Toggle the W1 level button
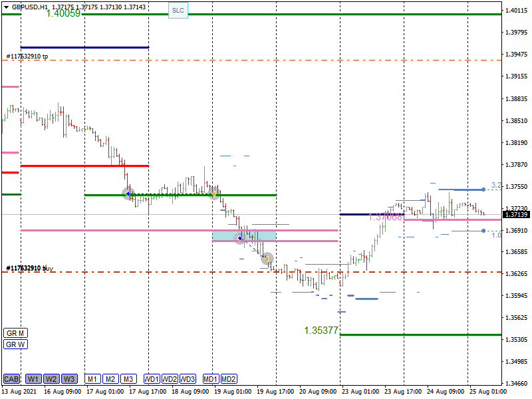Viewport: 532px width, 399px height. point(33,379)
